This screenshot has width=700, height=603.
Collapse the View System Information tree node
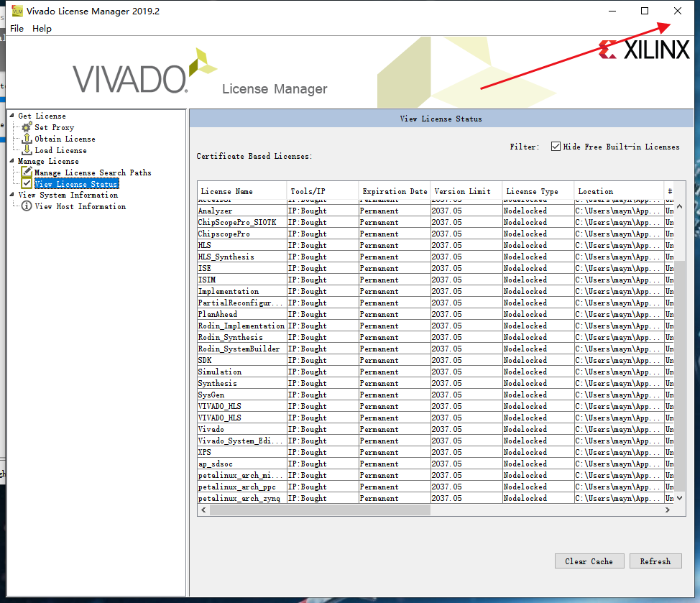[11, 194]
